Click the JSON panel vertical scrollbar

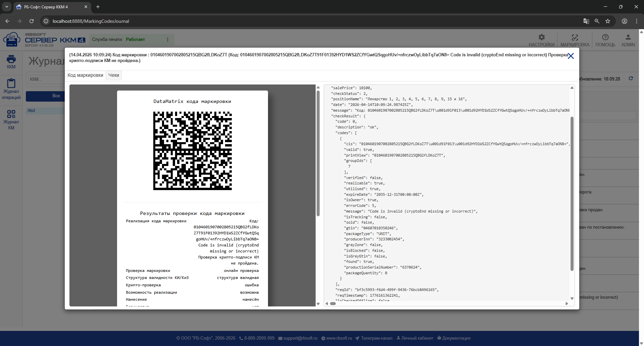pos(572,194)
